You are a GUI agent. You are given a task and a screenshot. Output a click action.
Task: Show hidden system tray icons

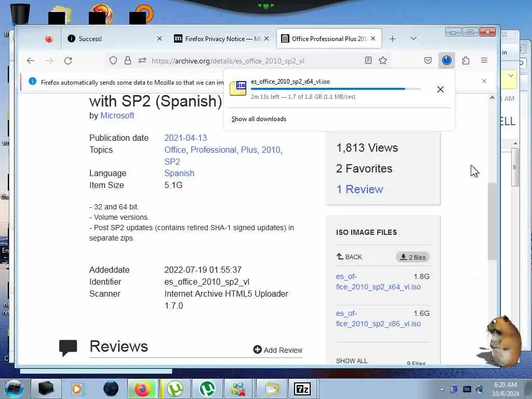click(x=442, y=389)
